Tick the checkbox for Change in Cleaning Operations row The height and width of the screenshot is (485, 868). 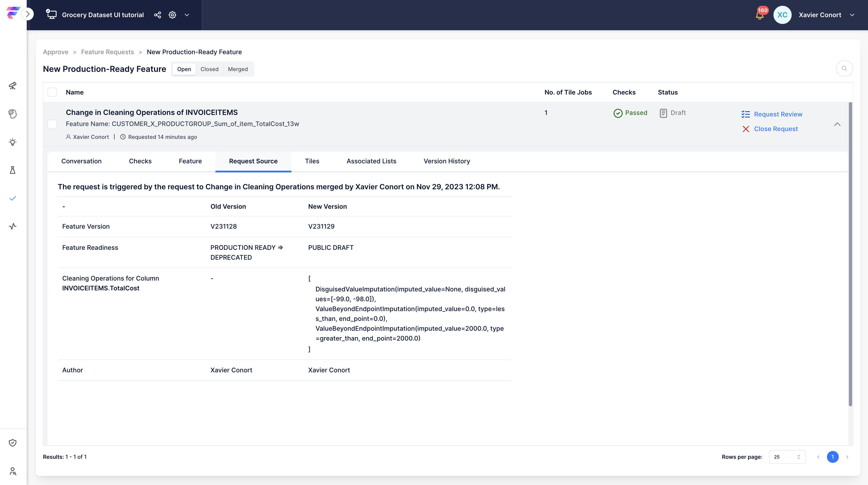point(52,124)
